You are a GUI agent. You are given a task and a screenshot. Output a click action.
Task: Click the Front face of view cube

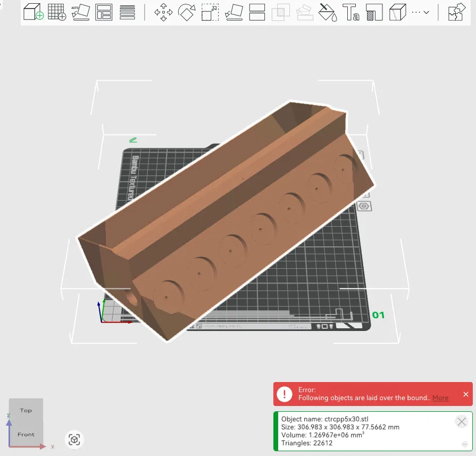click(x=26, y=434)
